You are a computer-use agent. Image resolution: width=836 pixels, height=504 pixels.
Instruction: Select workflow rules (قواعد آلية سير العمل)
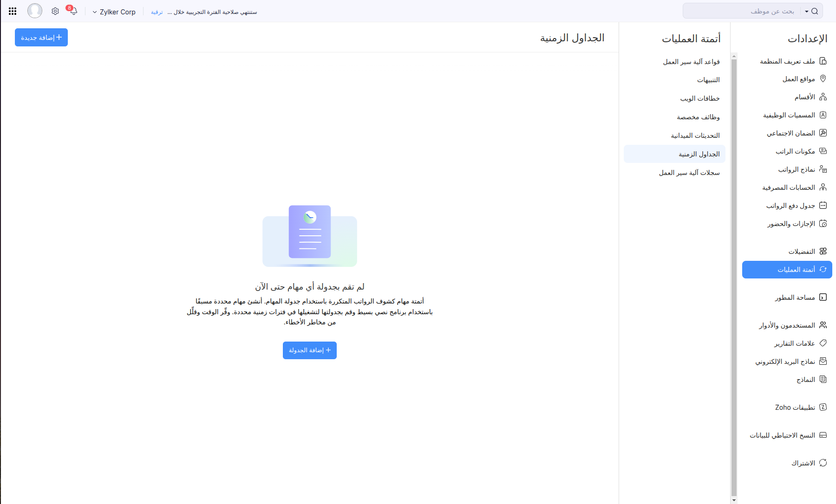point(691,62)
